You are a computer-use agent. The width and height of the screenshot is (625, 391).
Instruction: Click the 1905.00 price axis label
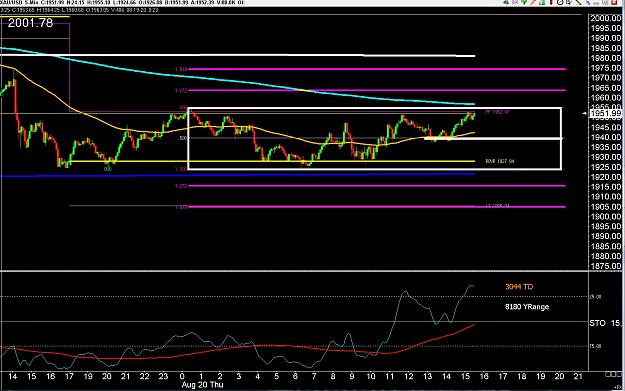[605, 206]
